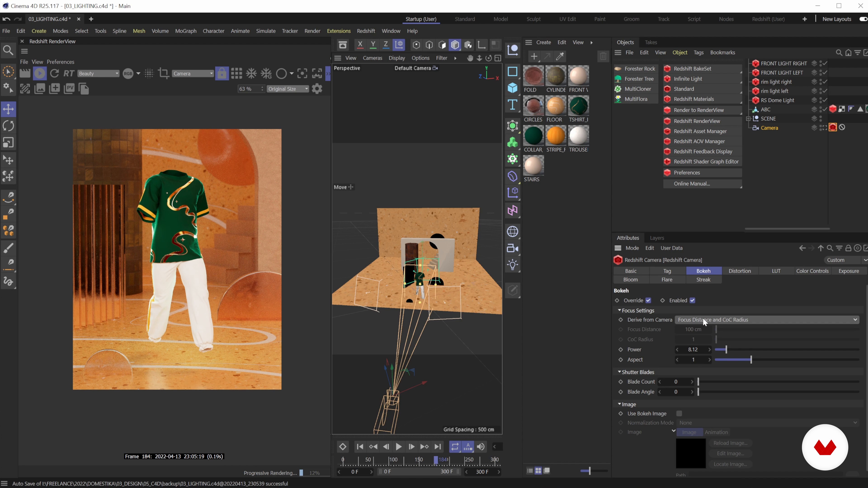Toggle enable checkmark for rim light left

click(825, 91)
